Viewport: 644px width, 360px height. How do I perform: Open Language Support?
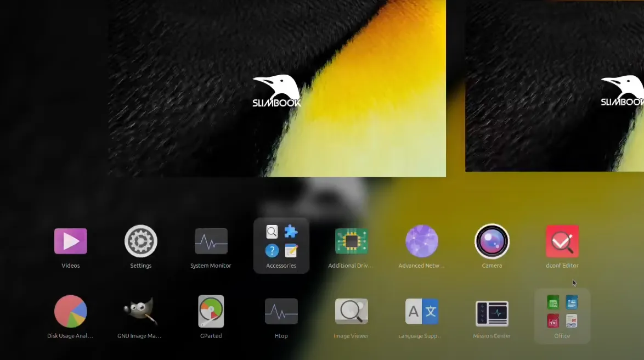pos(421,311)
